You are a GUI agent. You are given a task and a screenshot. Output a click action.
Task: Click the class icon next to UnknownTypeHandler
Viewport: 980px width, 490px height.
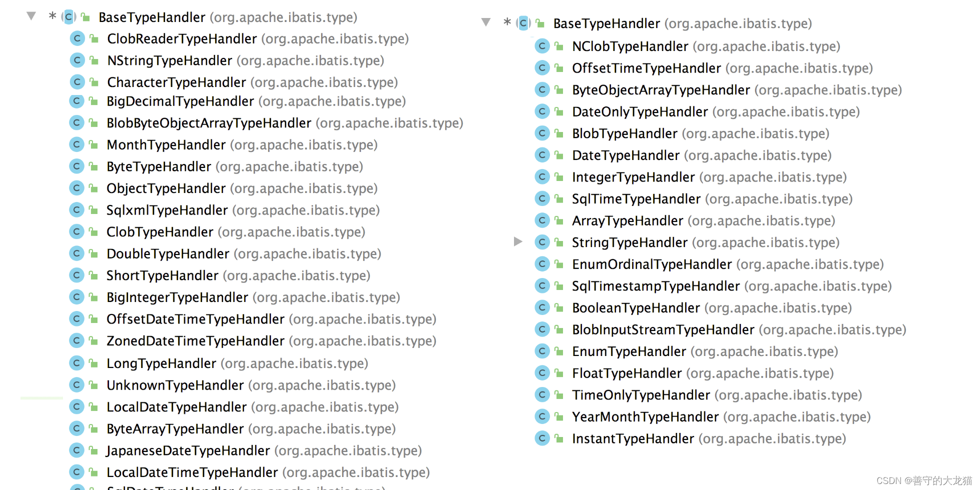[76, 385]
